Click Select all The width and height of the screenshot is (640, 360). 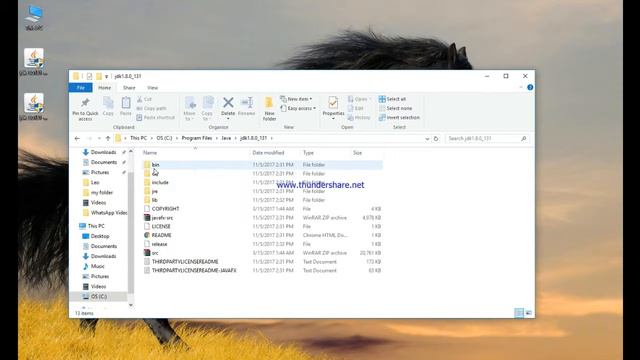(x=392, y=99)
